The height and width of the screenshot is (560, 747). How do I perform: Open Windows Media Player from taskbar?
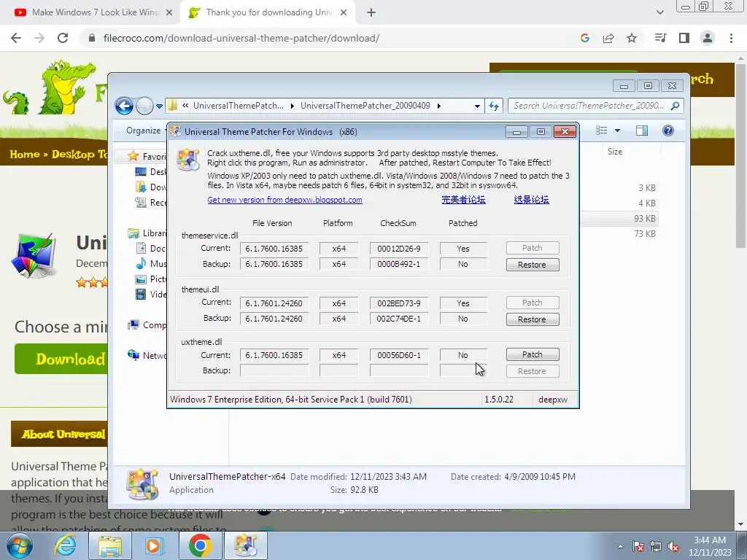click(x=155, y=545)
